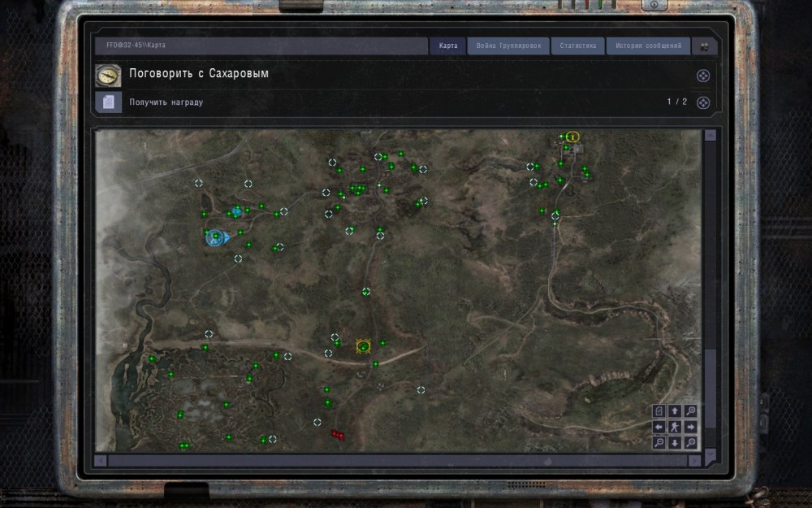Select the Поговорить с Сахаровым quest title
812x508 pixels.
(199, 74)
